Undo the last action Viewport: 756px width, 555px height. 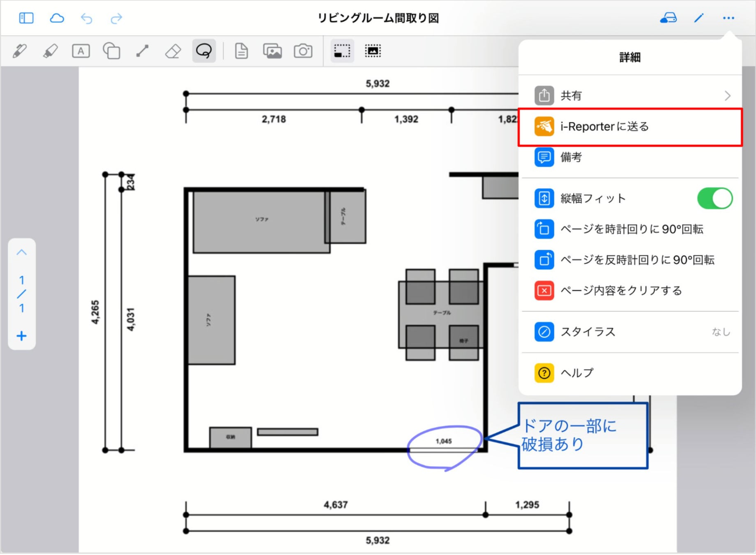(86, 18)
